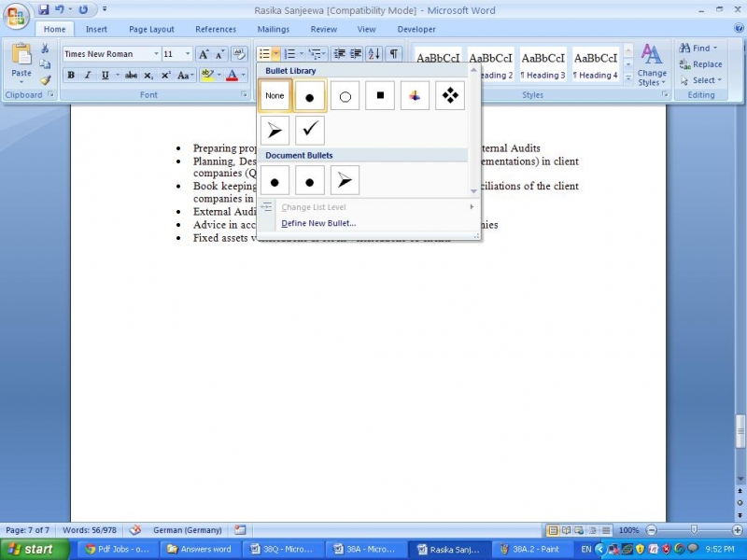
Task: Click Define New Bullet menu entry
Action: point(318,223)
